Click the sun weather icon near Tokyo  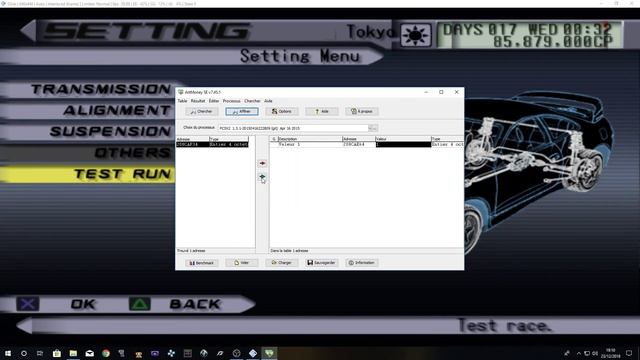point(416,35)
